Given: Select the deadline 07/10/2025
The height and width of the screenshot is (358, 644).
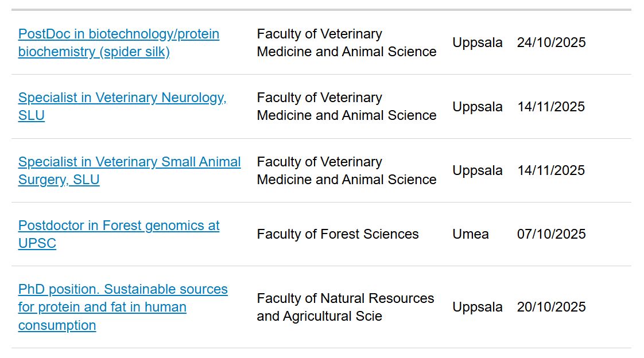Looking at the screenshot, I should coord(551,234).
